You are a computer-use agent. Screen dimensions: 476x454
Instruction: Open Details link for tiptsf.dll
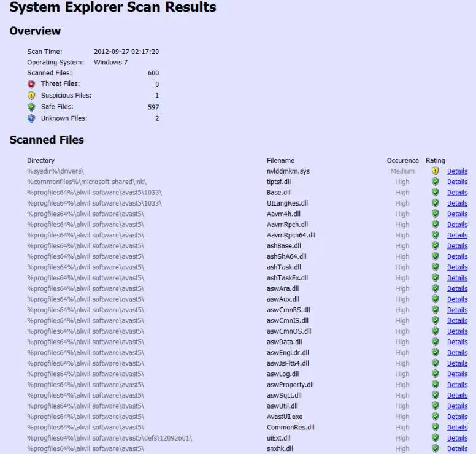457,182
